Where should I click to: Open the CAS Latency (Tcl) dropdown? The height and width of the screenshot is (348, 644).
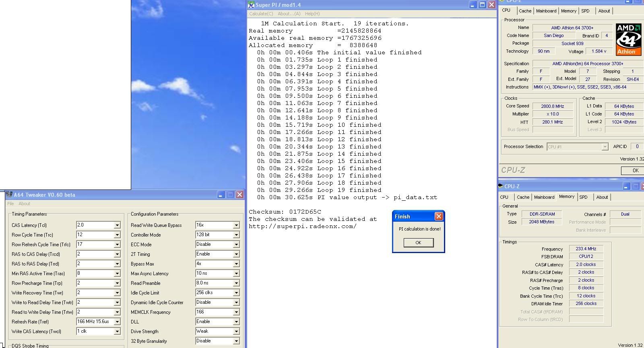click(x=117, y=225)
